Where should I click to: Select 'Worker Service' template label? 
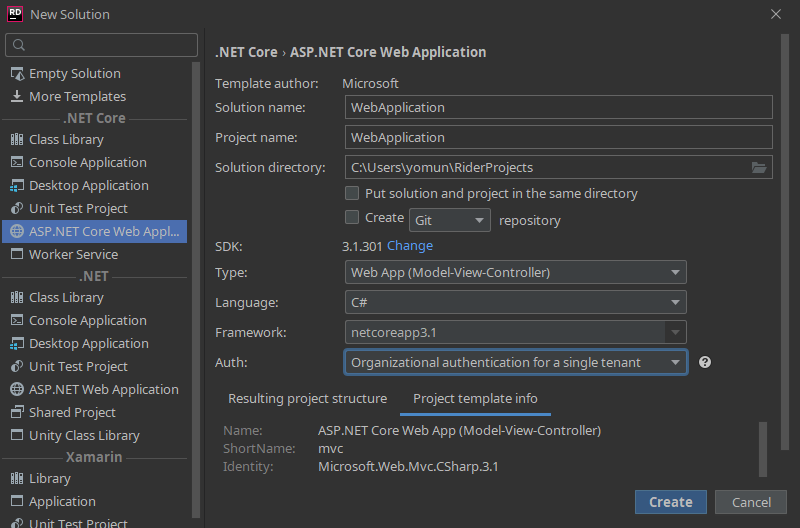73,254
